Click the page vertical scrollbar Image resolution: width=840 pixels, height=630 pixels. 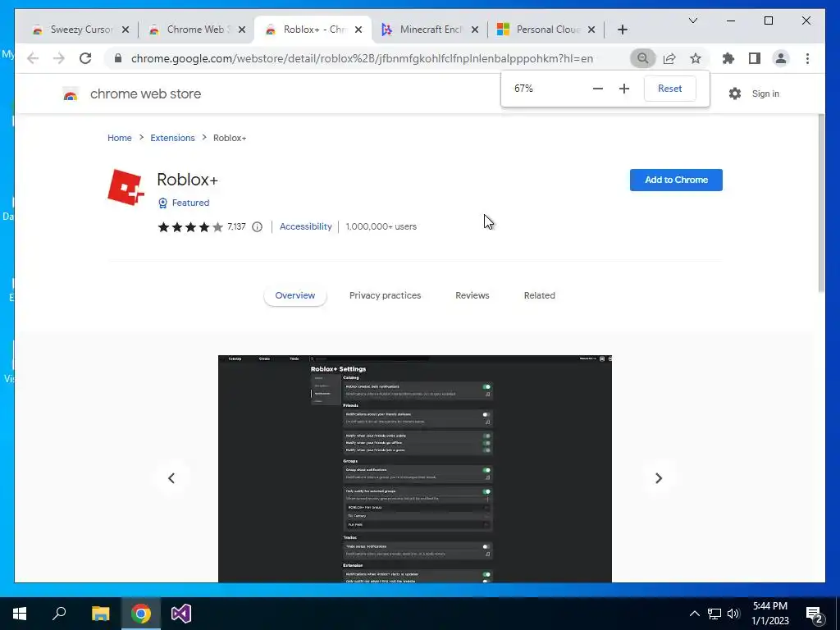[821, 203]
